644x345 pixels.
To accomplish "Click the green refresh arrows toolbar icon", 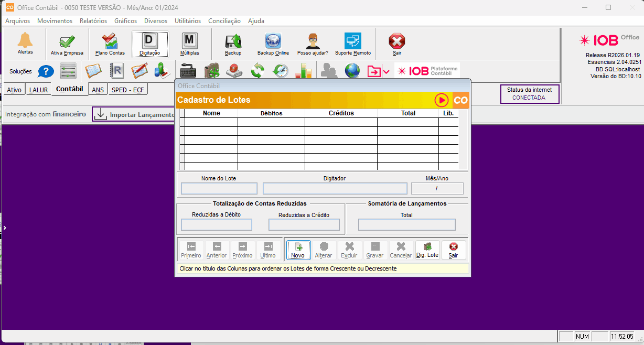I will (257, 71).
